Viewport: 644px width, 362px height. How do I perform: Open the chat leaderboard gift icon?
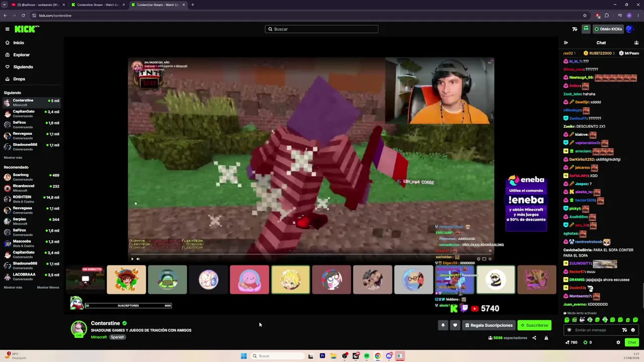[636, 43]
